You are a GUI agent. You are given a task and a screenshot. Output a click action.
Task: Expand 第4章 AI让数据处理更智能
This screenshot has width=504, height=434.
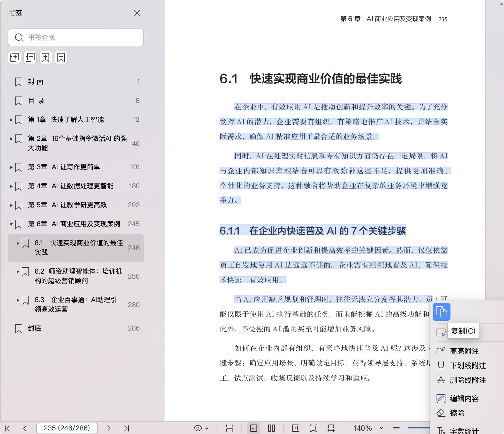coord(11,186)
